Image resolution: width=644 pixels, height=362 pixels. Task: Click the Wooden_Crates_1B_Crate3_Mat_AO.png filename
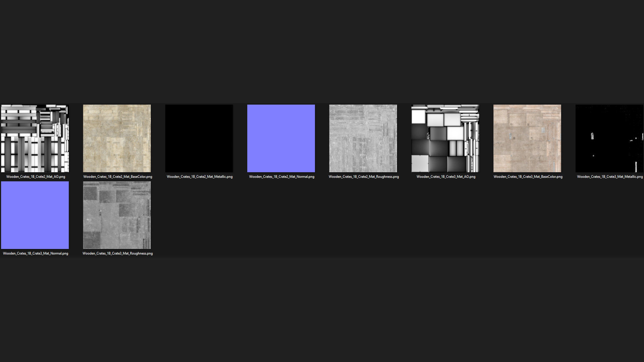point(446,177)
